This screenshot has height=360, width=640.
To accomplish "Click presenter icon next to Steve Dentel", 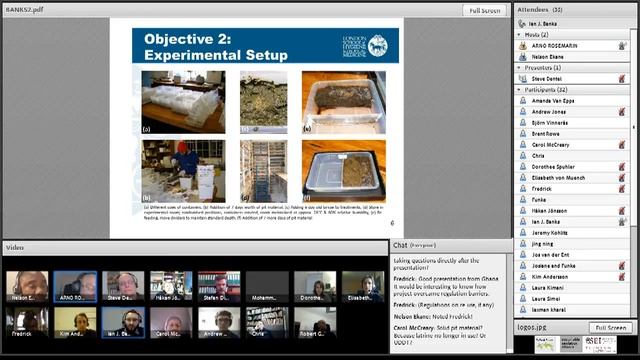I will (523, 79).
